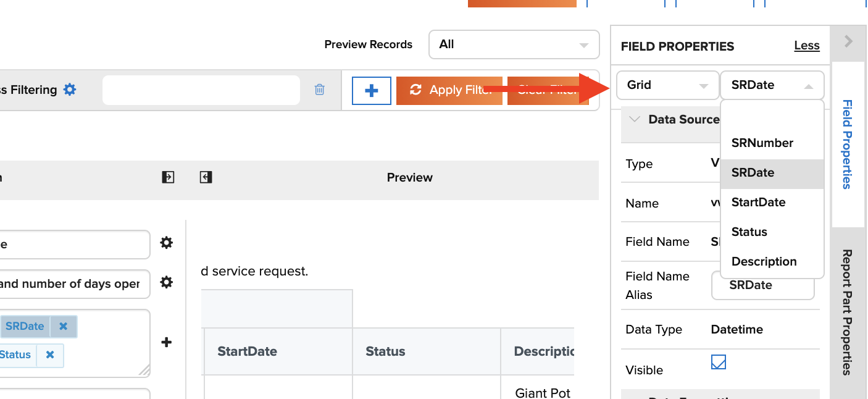Remove the SRDate field tag
Image resolution: width=868 pixels, height=399 pixels.
[x=63, y=326]
